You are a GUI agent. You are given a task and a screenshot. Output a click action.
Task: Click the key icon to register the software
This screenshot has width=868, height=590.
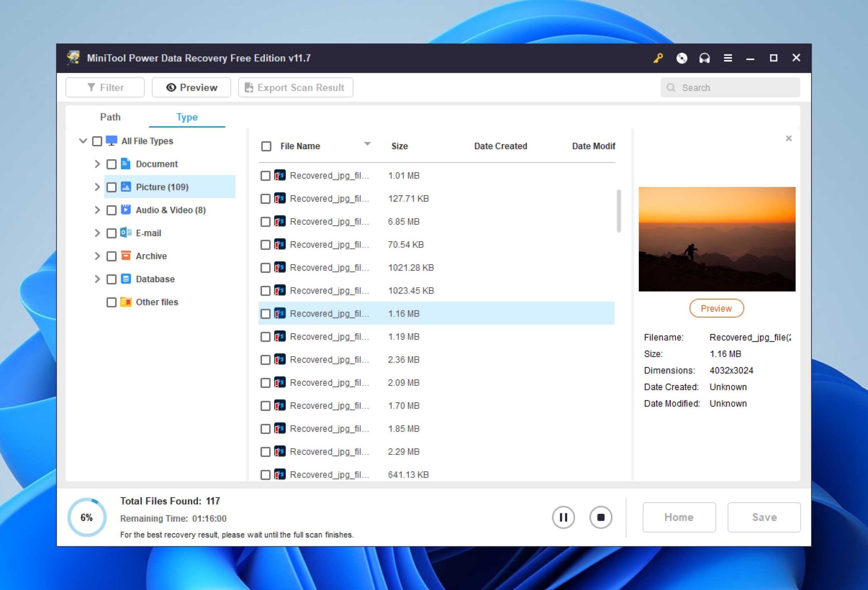(658, 58)
